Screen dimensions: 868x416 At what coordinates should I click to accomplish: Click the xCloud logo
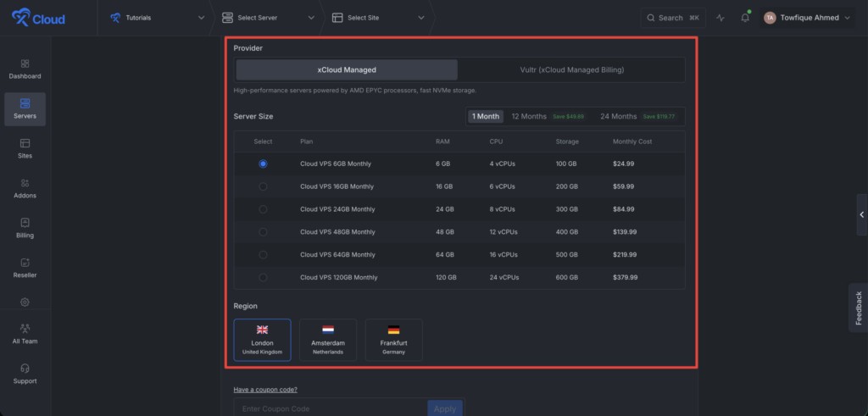tap(38, 18)
